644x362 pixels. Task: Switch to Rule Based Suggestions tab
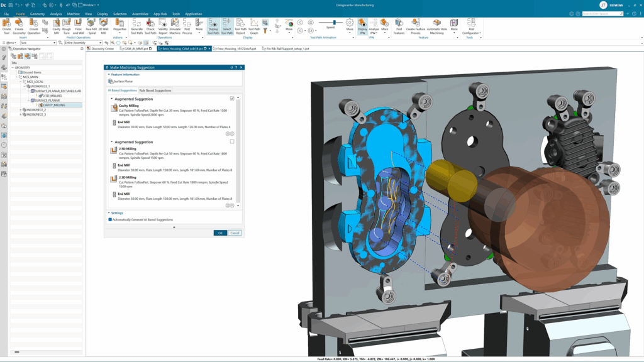point(155,90)
